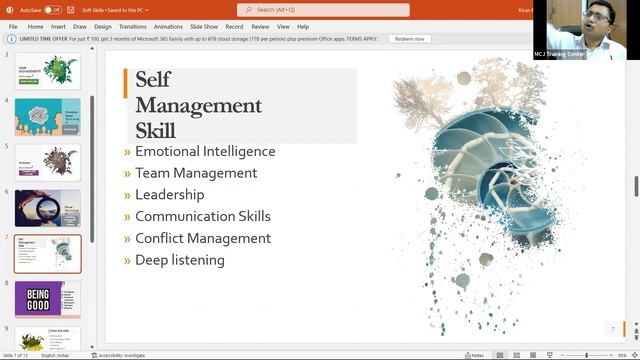The image size is (640, 360).
Task: Open the View tab
Action: coord(283,27)
